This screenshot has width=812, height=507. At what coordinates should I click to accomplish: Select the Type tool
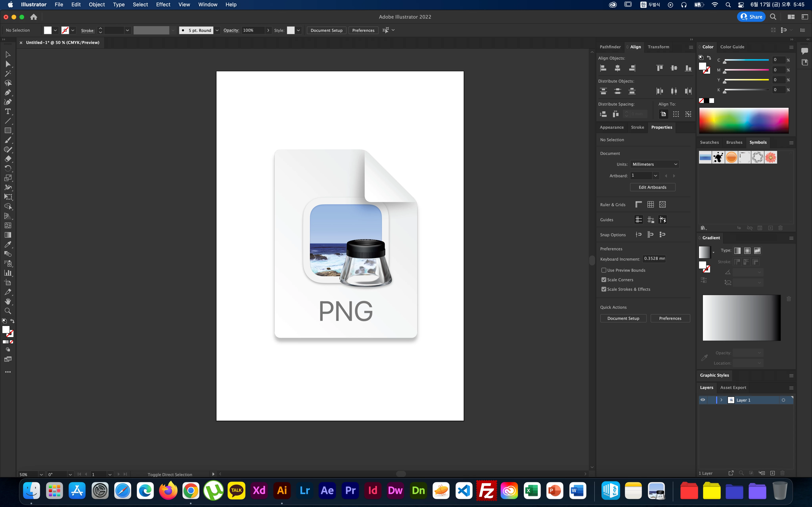8,112
